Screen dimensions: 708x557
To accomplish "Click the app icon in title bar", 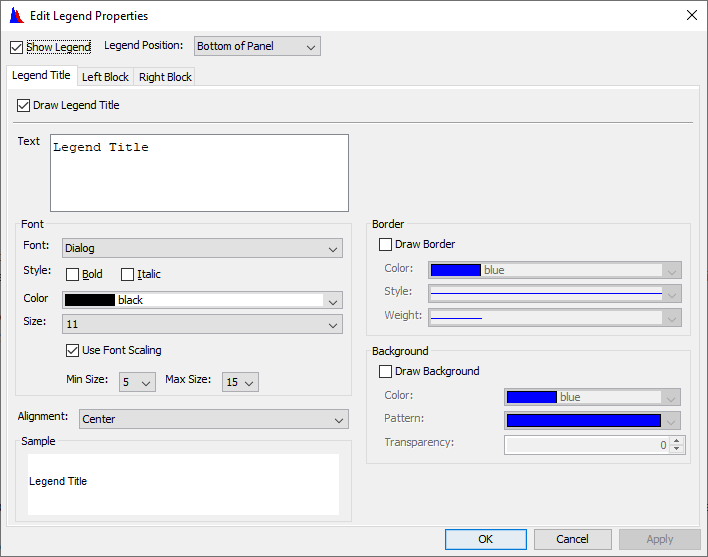I will [15, 15].
